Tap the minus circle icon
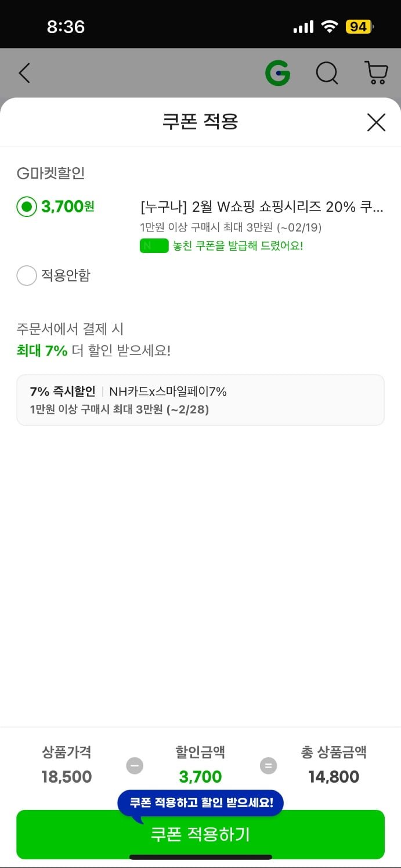Image resolution: width=401 pixels, height=868 pixels. tap(135, 766)
